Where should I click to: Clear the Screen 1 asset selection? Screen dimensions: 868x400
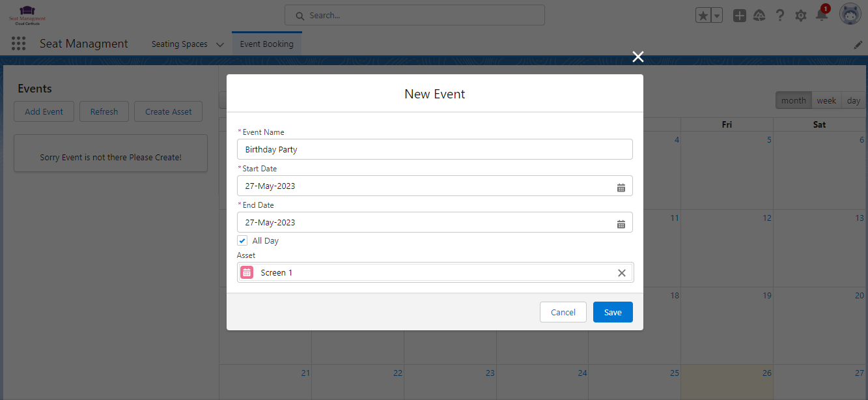click(621, 273)
